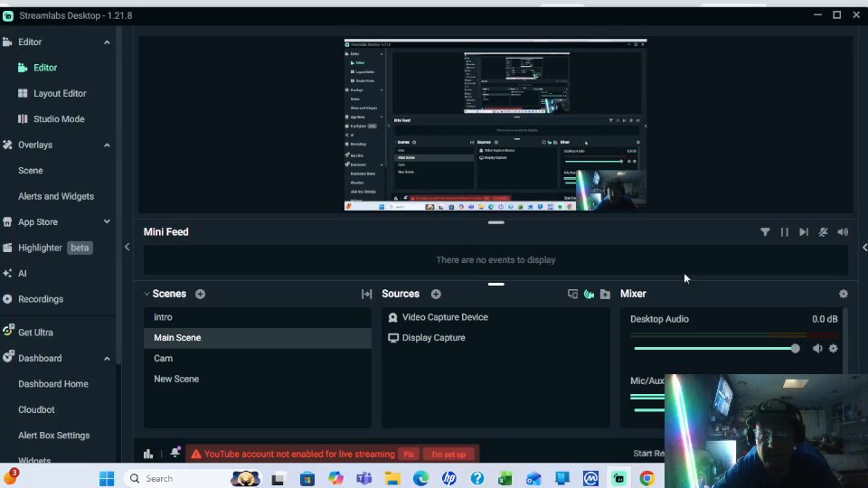This screenshot has height=488, width=868.
Task: Toggle dual output mode icon
Action: [573, 295]
